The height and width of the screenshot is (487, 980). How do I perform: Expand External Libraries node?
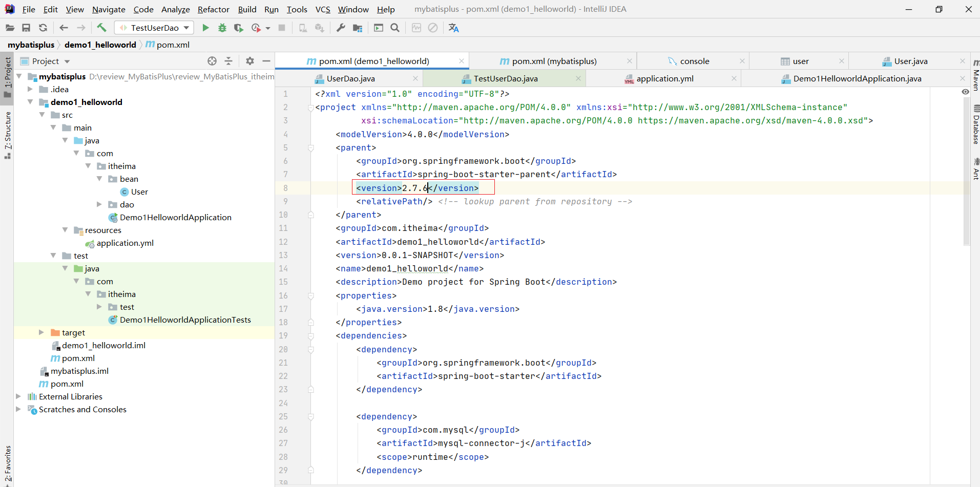tap(18, 396)
